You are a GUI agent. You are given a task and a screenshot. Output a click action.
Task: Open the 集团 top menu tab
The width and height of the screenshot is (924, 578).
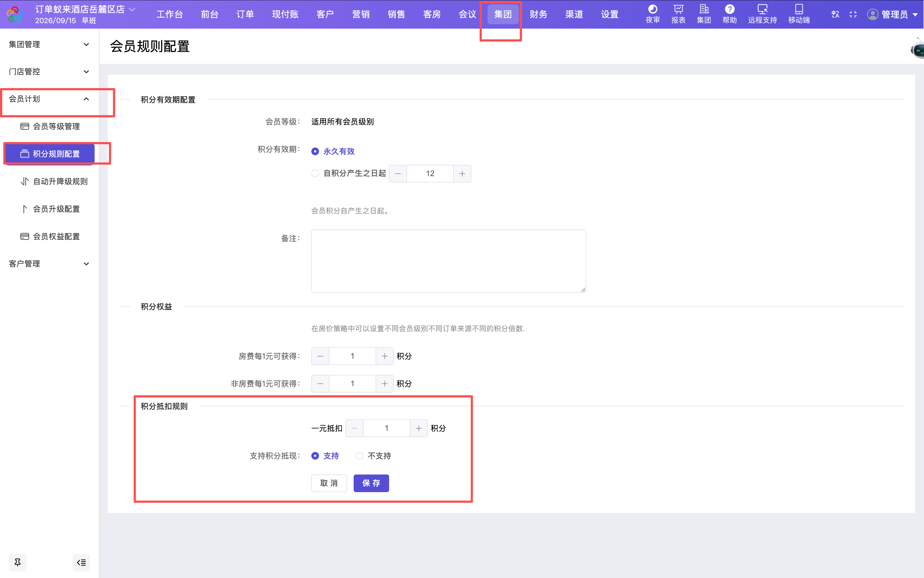(503, 15)
